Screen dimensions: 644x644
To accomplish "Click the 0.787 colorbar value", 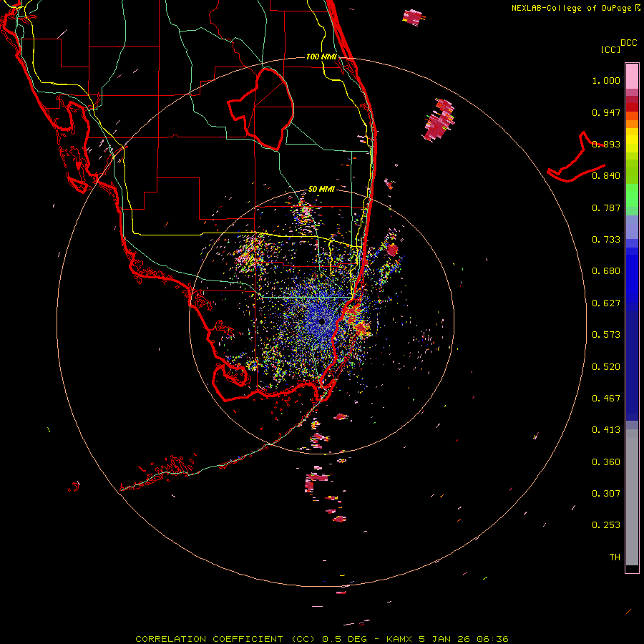I will pyautogui.click(x=606, y=208).
